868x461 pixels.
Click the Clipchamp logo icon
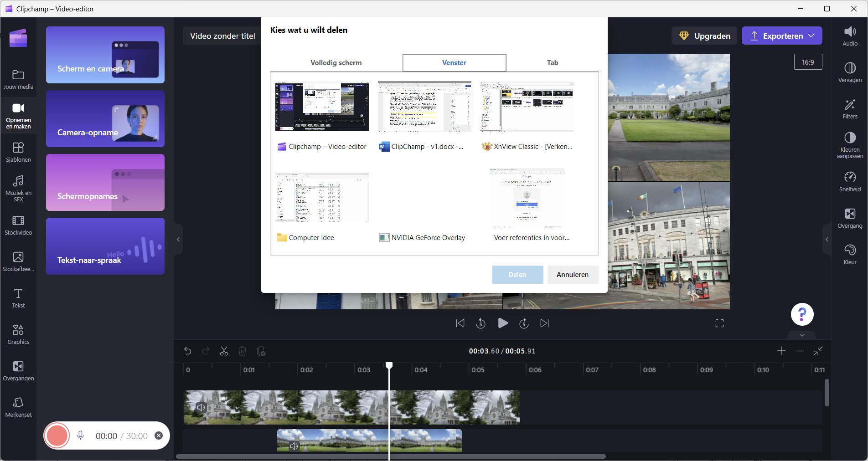tap(18, 37)
